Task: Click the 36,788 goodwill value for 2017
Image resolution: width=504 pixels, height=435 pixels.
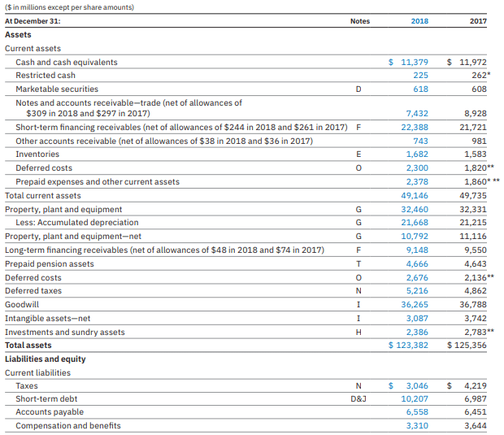Action: tap(473, 304)
